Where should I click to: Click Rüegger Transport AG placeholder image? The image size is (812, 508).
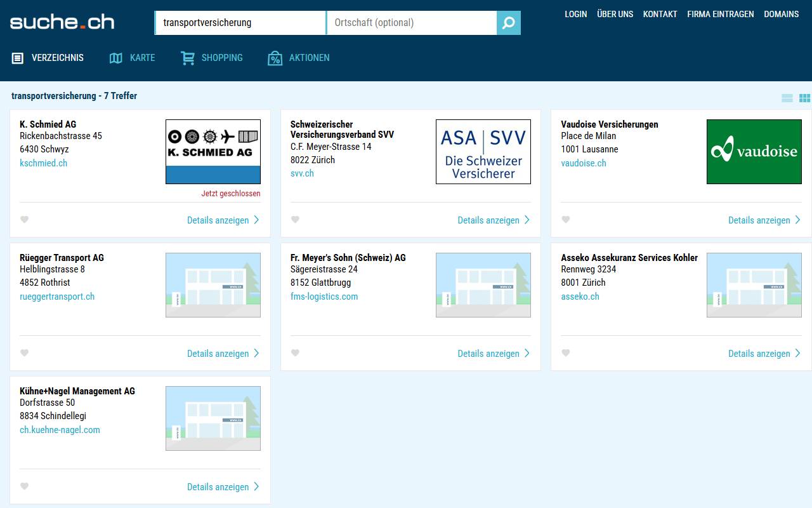point(213,285)
